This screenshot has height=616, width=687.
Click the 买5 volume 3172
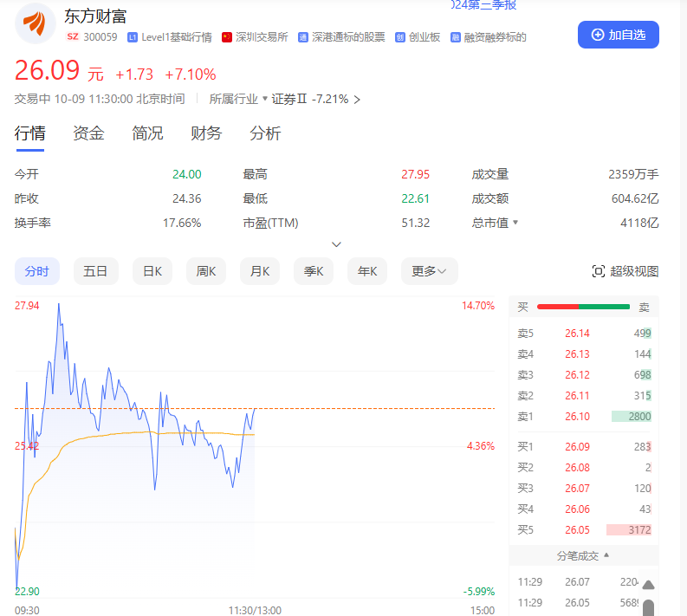click(639, 530)
